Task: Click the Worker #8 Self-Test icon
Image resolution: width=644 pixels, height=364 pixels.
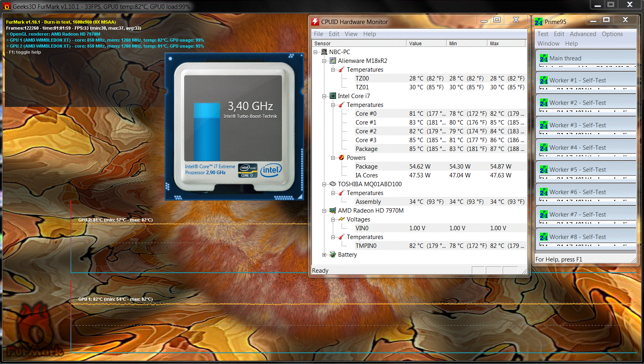Action: 543,237
